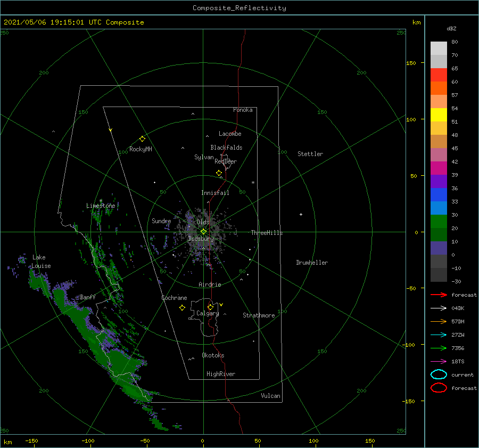Click the Drumheller town label
This screenshot has width=479, height=448.
coord(312,263)
